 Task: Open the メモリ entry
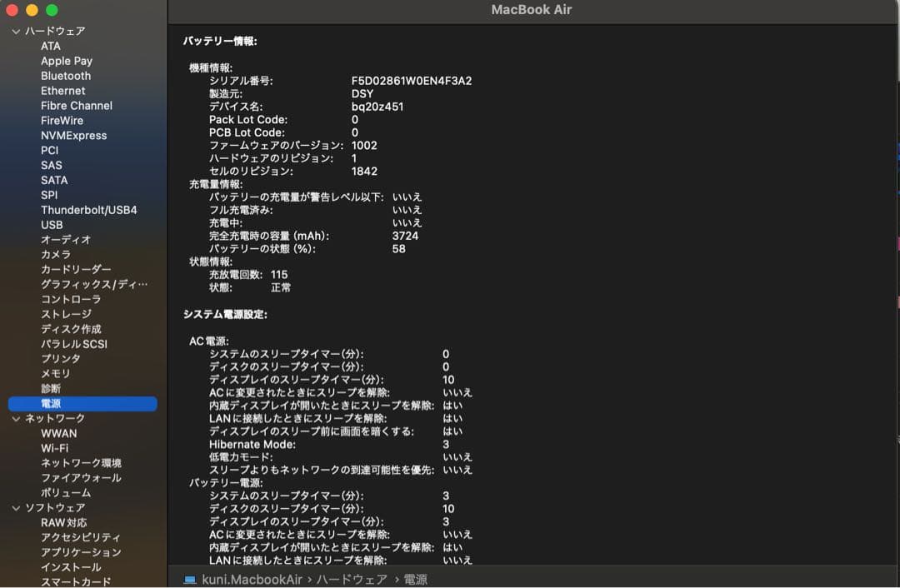pyautogui.click(x=56, y=374)
